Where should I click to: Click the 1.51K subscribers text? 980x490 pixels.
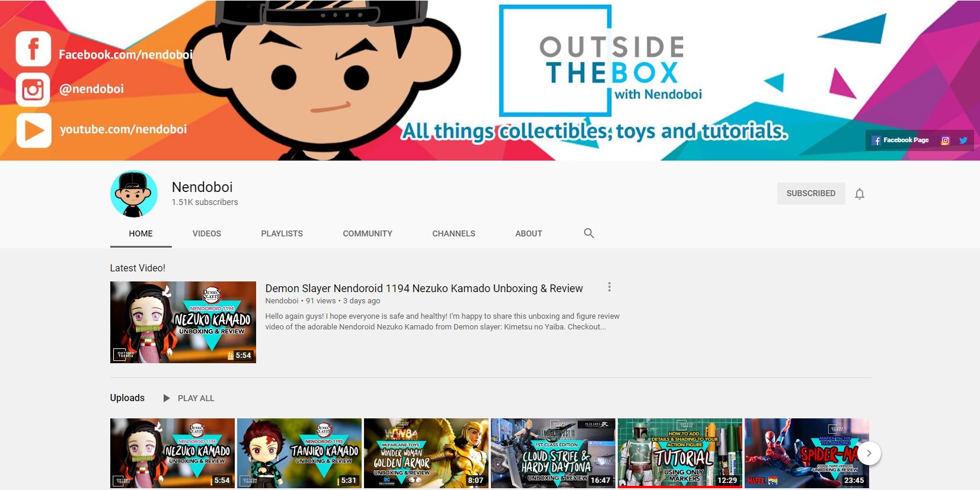click(x=205, y=202)
